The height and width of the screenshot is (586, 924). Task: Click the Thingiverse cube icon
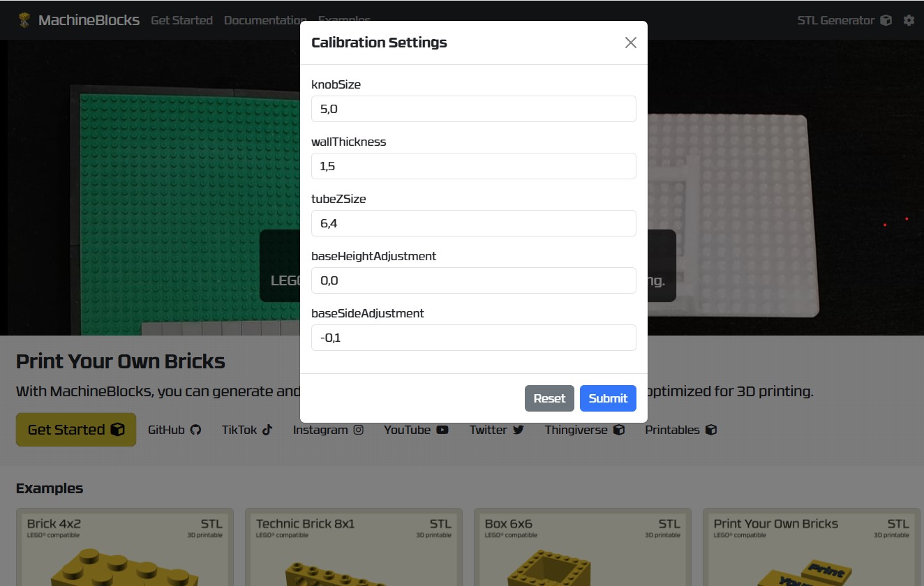[x=618, y=430]
